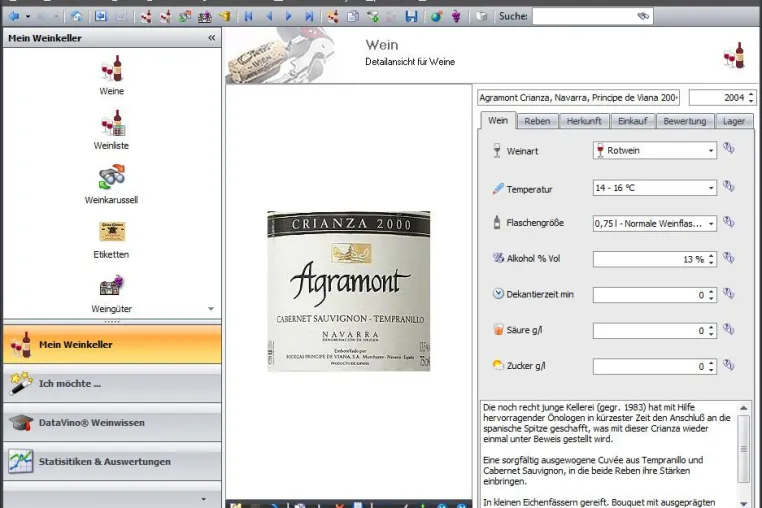Click the winery building toolbar icon
The width and height of the screenshot is (762, 508).
(x=205, y=17)
